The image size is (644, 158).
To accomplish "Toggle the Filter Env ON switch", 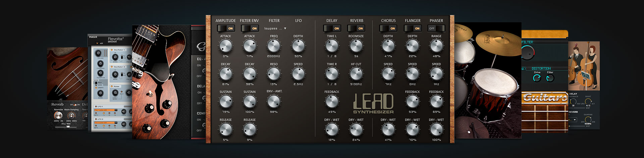I will click(250, 29).
